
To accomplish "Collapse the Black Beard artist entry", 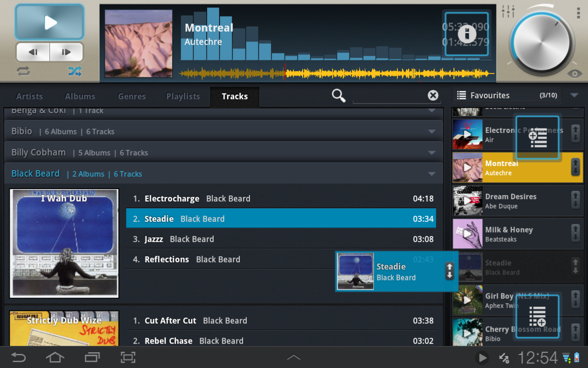I will [x=431, y=173].
